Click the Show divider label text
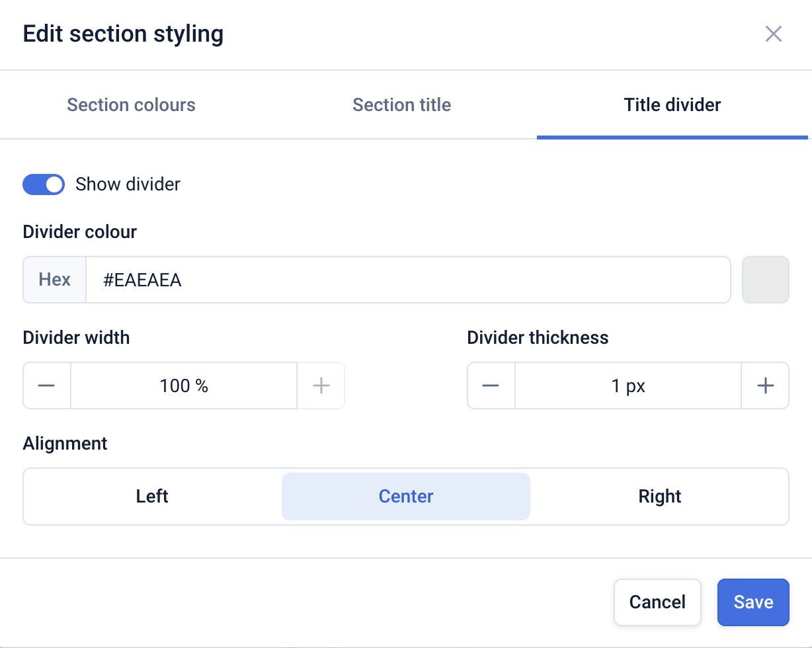Viewport: 812px width, 648px height. click(128, 184)
